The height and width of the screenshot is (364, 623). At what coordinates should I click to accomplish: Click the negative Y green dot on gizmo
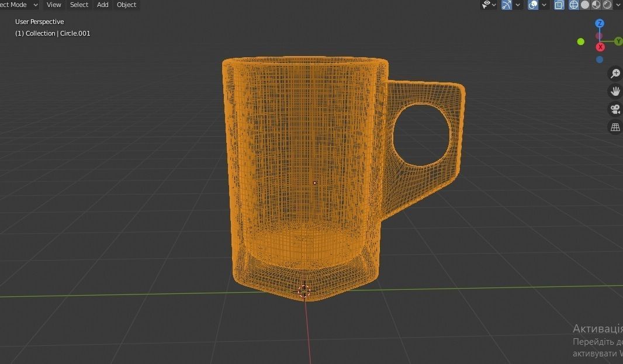[x=580, y=41]
